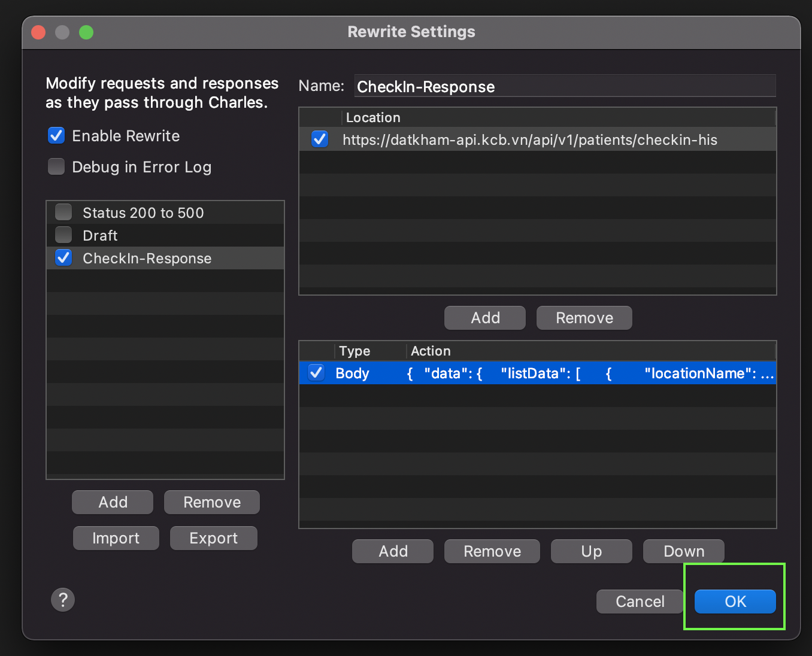Select the Body action rule row
Viewport: 812px width, 656px height.
[x=538, y=373]
